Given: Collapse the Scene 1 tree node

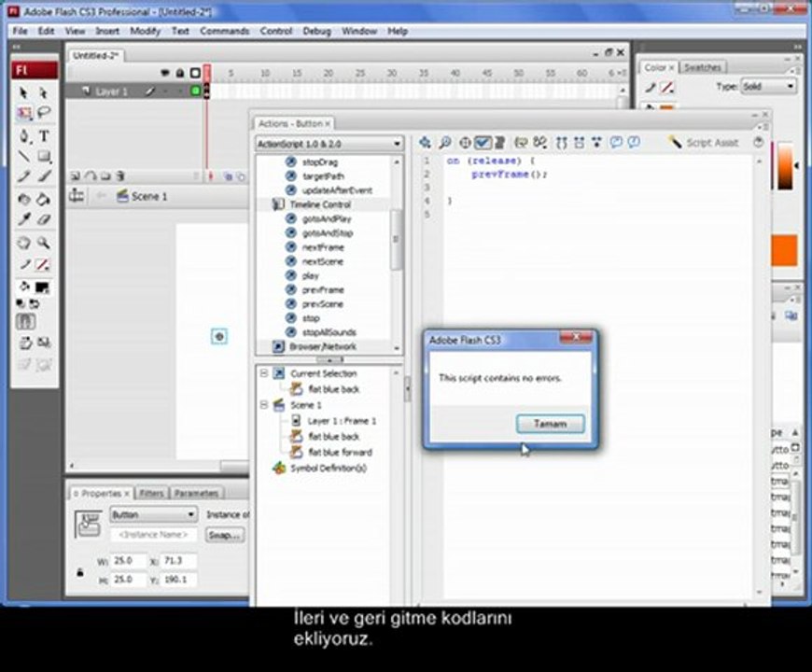Looking at the screenshot, I should (x=264, y=405).
